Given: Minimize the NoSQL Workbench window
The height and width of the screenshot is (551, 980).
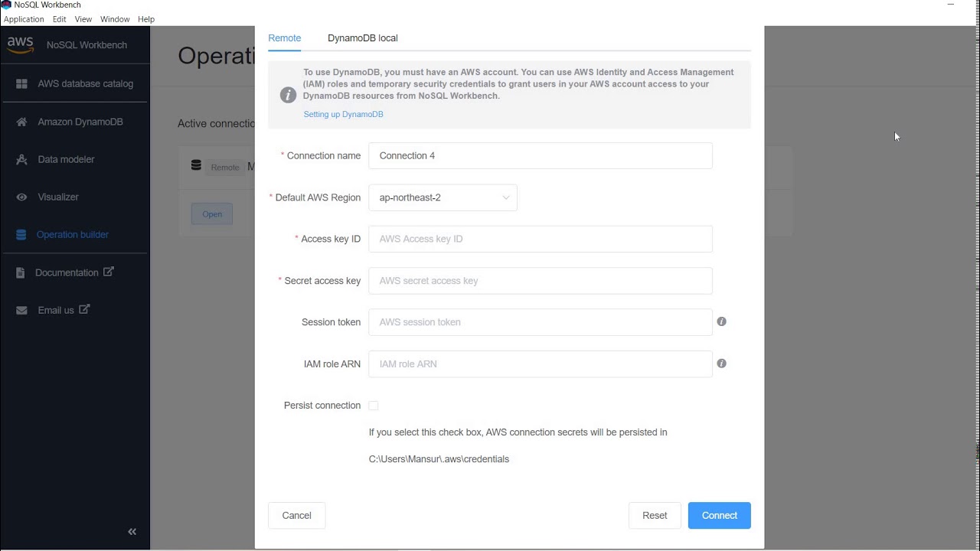Looking at the screenshot, I should tap(951, 5).
